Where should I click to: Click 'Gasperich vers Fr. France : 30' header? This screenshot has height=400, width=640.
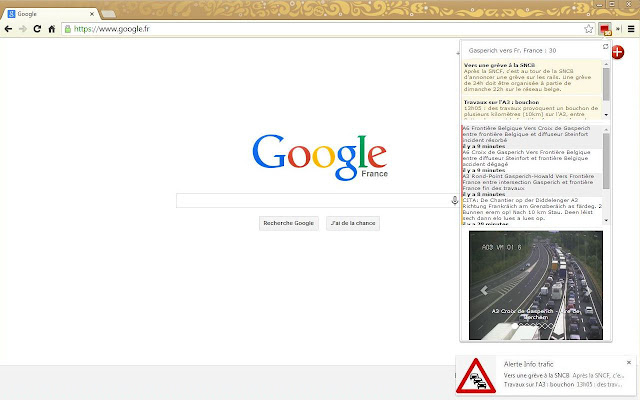point(512,51)
